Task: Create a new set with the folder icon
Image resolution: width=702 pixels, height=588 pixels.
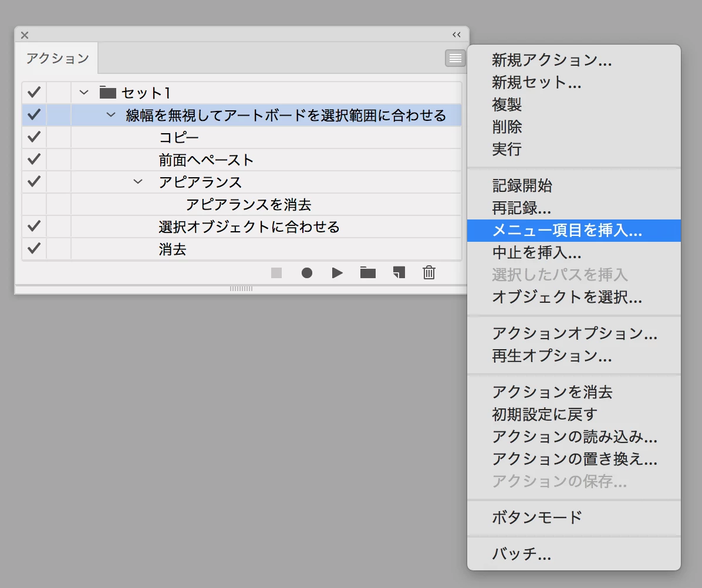Action: (x=367, y=272)
